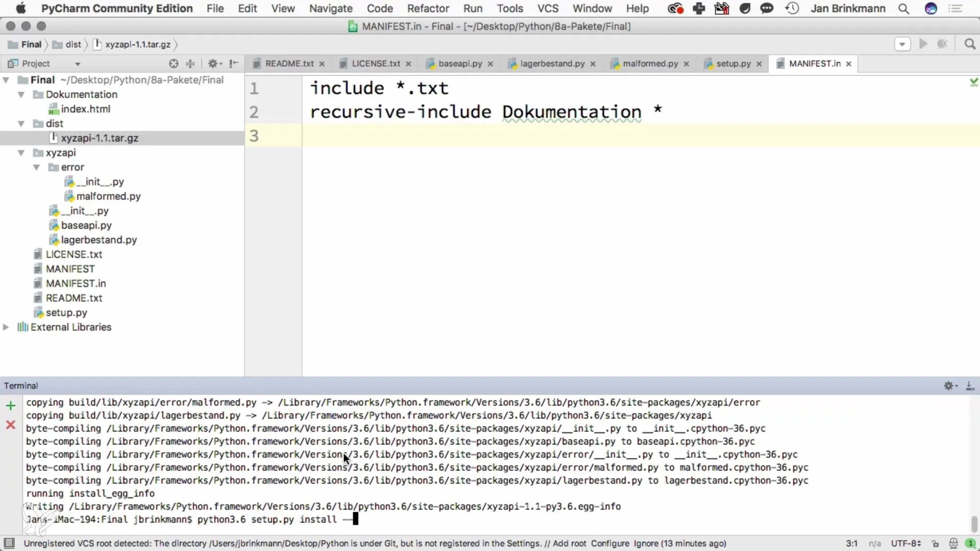Click dist breadcrumb in navigation bar
The width and height of the screenshot is (980, 551).
tap(67, 44)
